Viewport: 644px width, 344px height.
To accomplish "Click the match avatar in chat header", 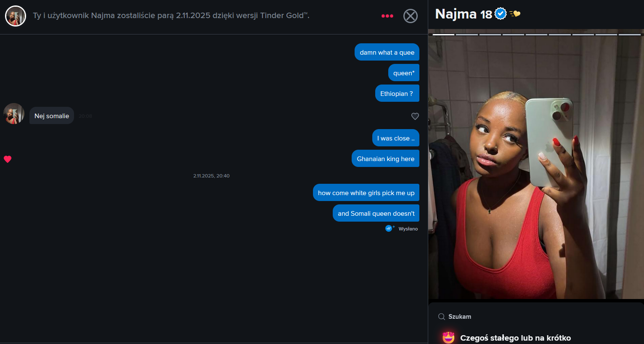I will pos(16,16).
